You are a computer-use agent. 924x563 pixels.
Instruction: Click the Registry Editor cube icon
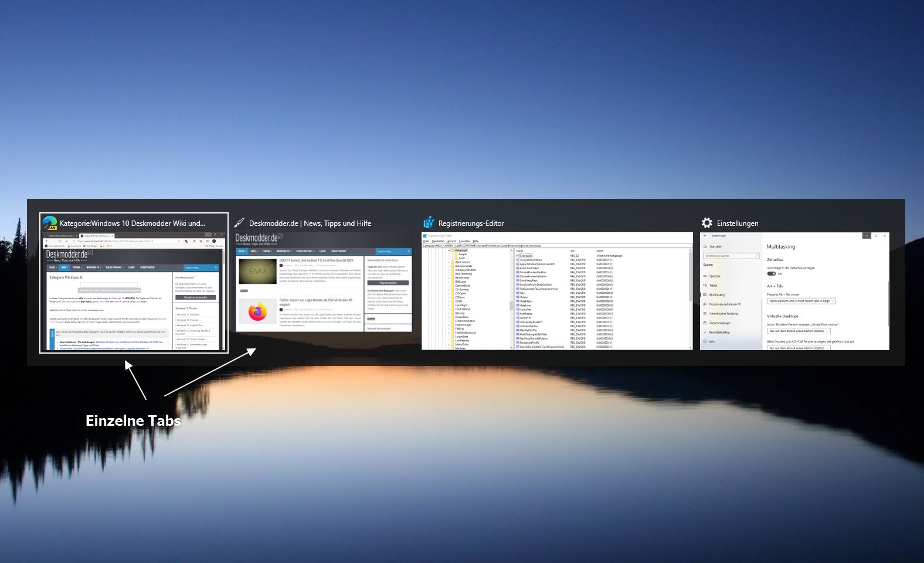429,223
